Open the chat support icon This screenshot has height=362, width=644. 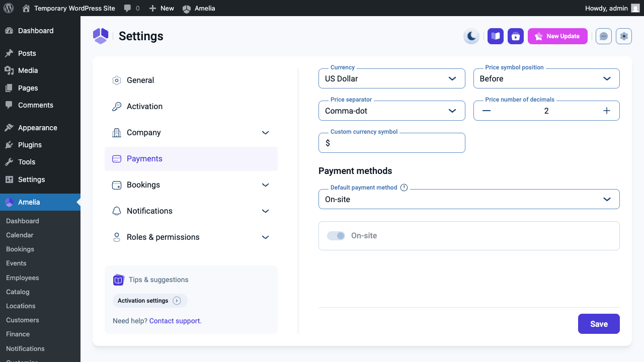tap(604, 36)
